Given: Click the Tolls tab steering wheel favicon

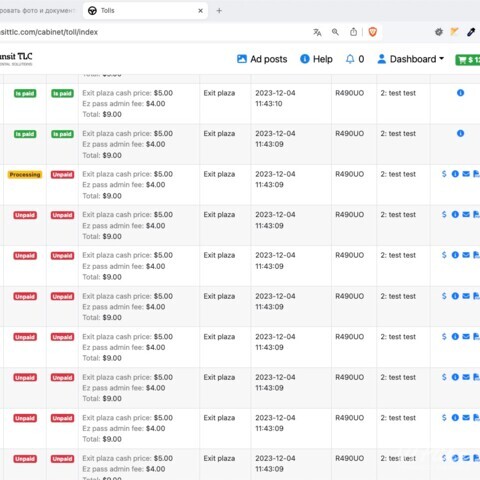Looking at the screenshot, I should tap(92, 11).
